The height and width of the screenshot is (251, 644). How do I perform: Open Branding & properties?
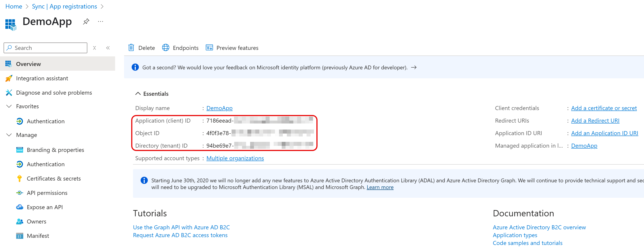tap(55, 150)
